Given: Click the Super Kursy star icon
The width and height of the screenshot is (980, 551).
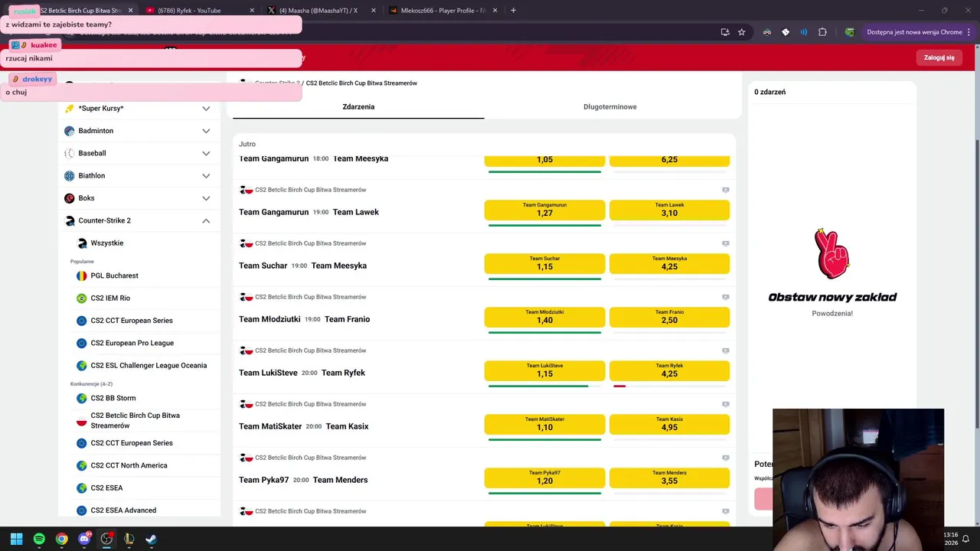Looking at the screenshot, I should (70, 109).
